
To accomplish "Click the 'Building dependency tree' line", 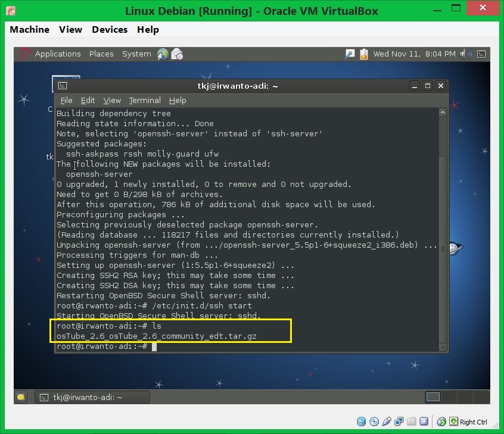I will 114,113.
